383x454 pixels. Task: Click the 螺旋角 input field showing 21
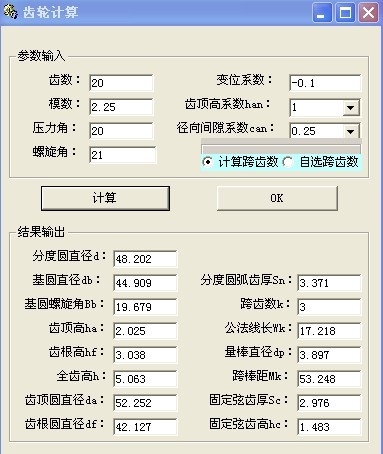122,155
